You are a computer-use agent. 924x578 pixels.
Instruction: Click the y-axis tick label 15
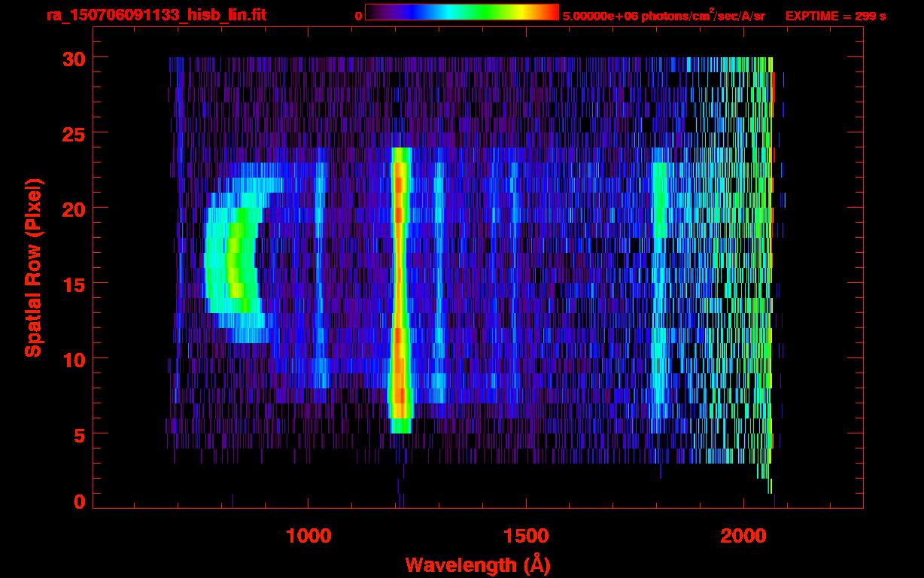tap(73, 284)
